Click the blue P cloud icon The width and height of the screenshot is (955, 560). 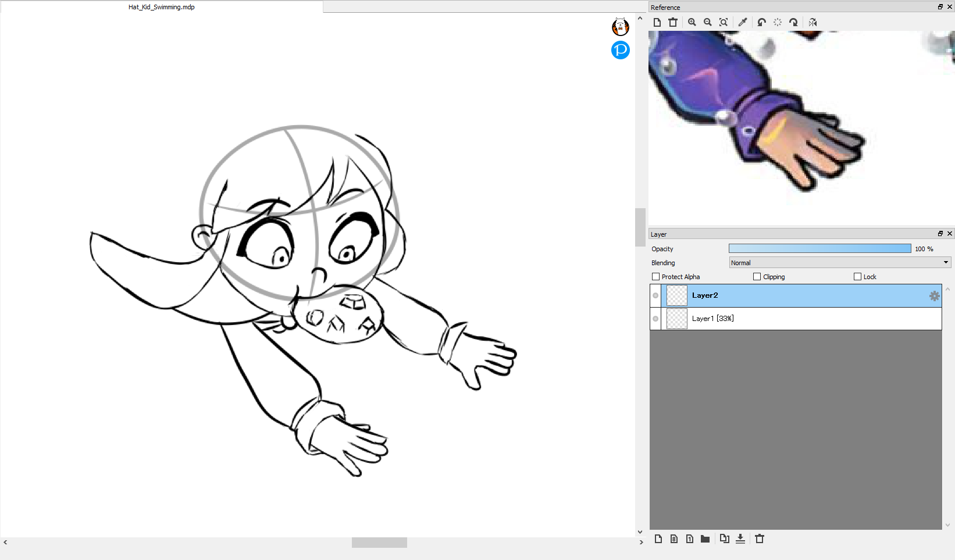click(x=621, y=50)
